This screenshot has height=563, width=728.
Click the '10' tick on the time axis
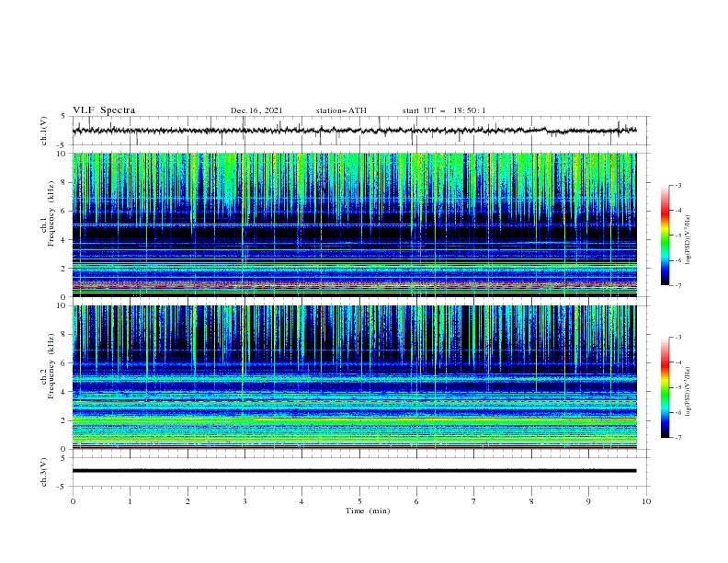click(x=646, y=501)
